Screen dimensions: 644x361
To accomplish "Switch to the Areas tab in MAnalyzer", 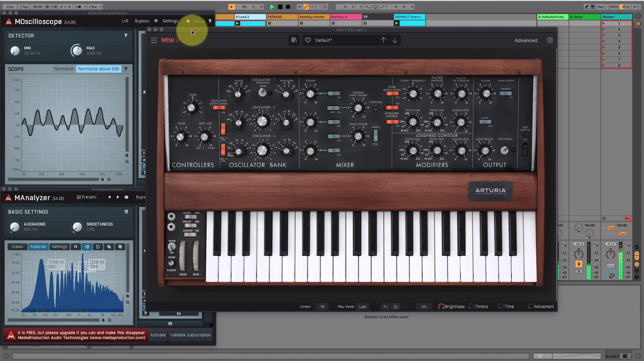I will (x=18, y=247).
